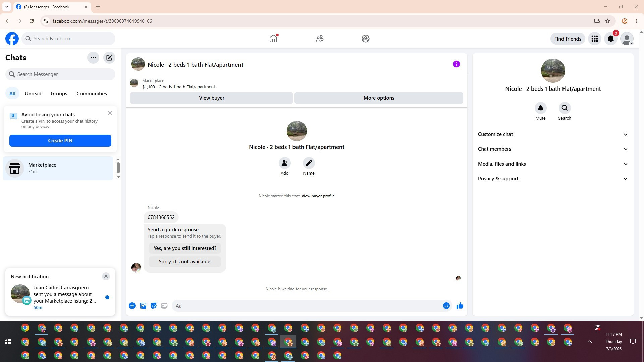This screenshot has width=644, height=362.
Task: Click the Search Messenger input field
Action: [x=60, y=74]
